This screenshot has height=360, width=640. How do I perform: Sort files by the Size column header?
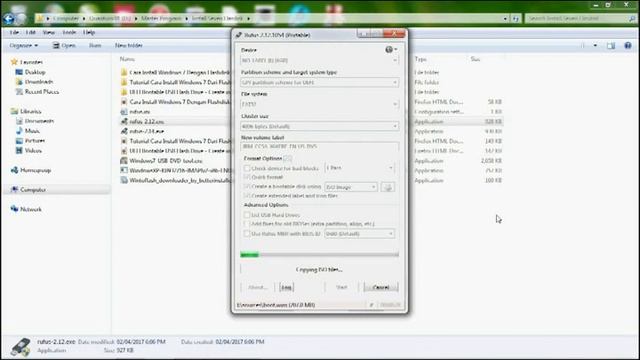(475, 59)
